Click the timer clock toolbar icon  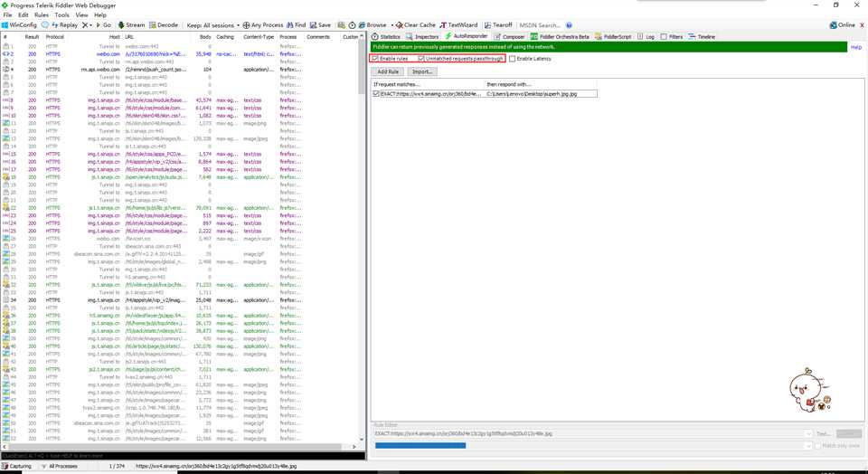352,25
